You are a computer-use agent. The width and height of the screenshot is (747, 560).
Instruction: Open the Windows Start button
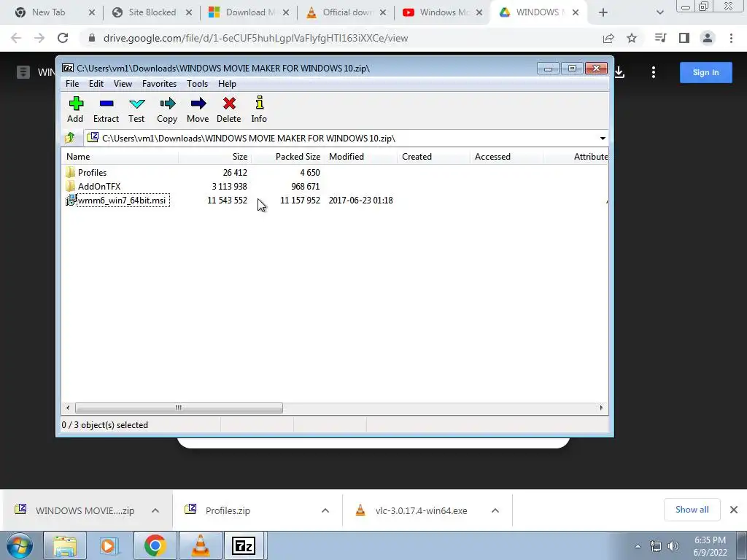coord(20,545)
